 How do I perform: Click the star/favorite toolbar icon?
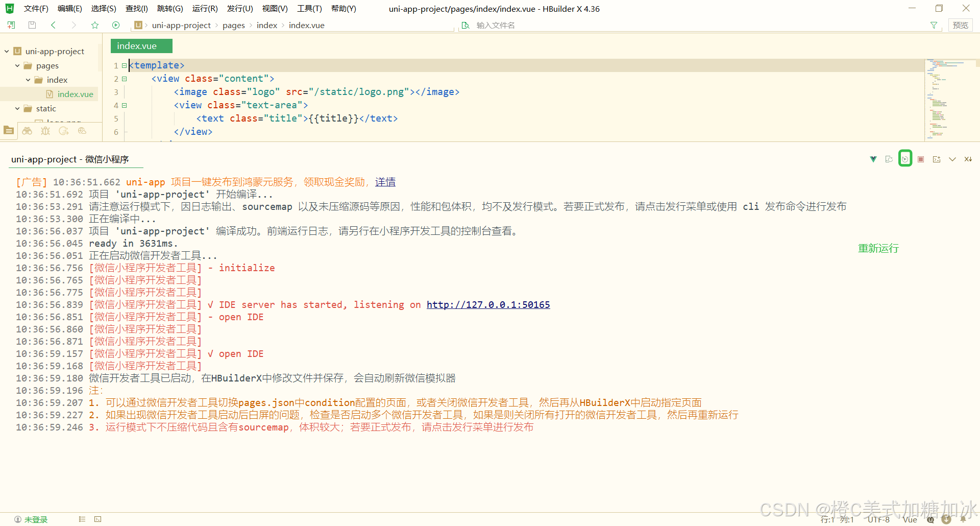(95, 25)
